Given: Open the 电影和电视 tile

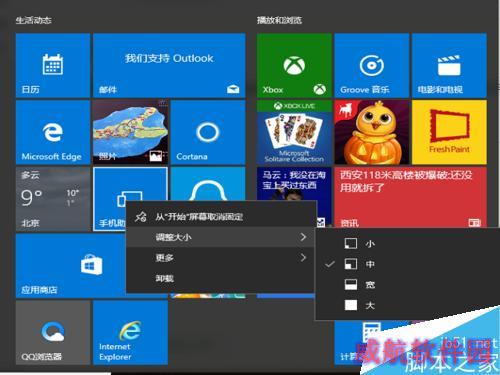Looking at the screenshot, I should [x=449, y=65].
